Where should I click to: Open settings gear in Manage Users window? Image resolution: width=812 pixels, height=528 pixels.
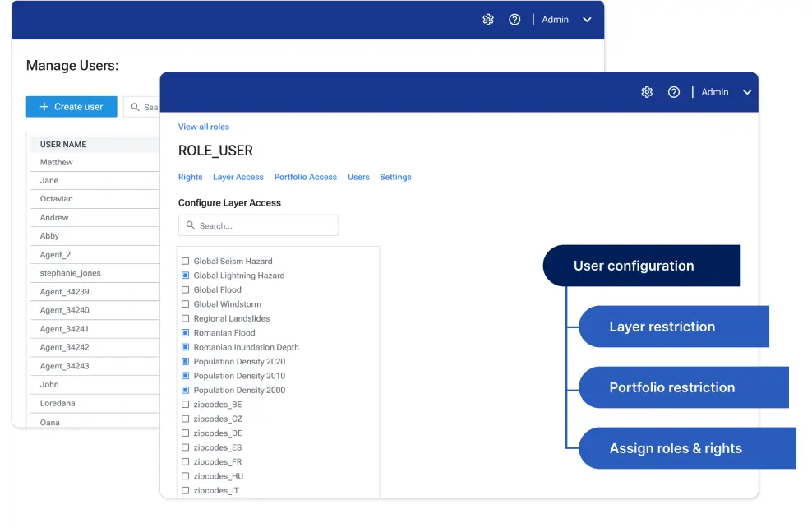[488, 20]
